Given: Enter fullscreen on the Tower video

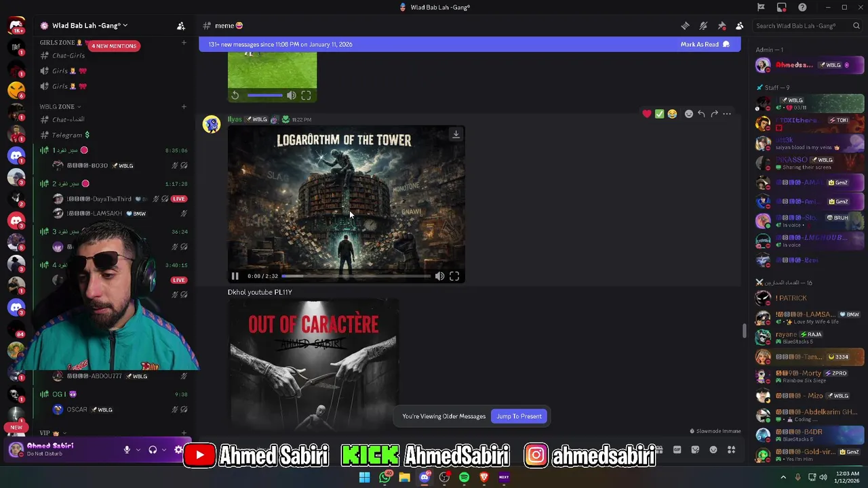Looking at the screenshot, I should tap(454, 276).
